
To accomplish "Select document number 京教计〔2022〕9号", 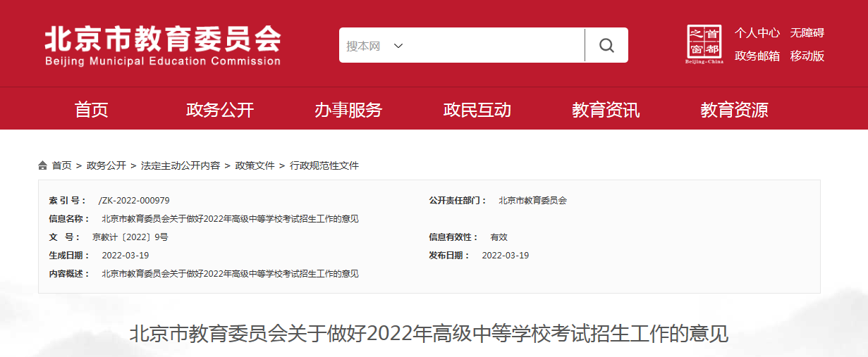I will (130, 237).
